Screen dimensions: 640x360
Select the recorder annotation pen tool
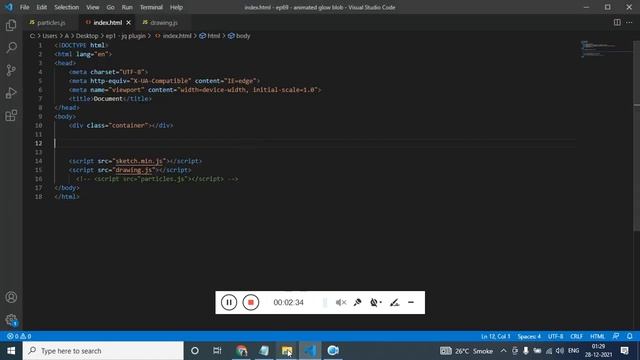click(x=394, y=302)
